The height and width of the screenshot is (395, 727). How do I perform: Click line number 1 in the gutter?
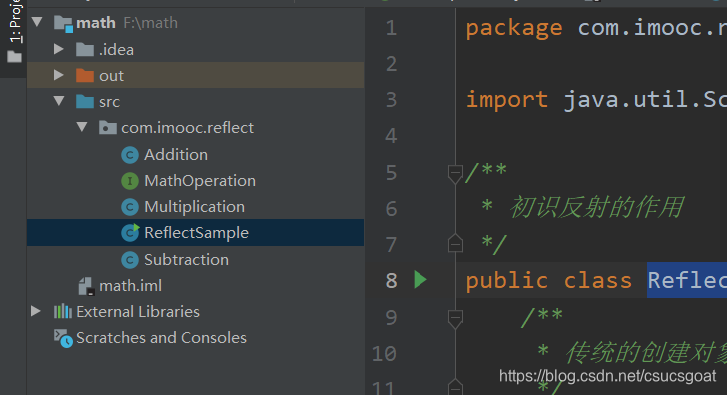pyautogui.click(x=391, y=28)
